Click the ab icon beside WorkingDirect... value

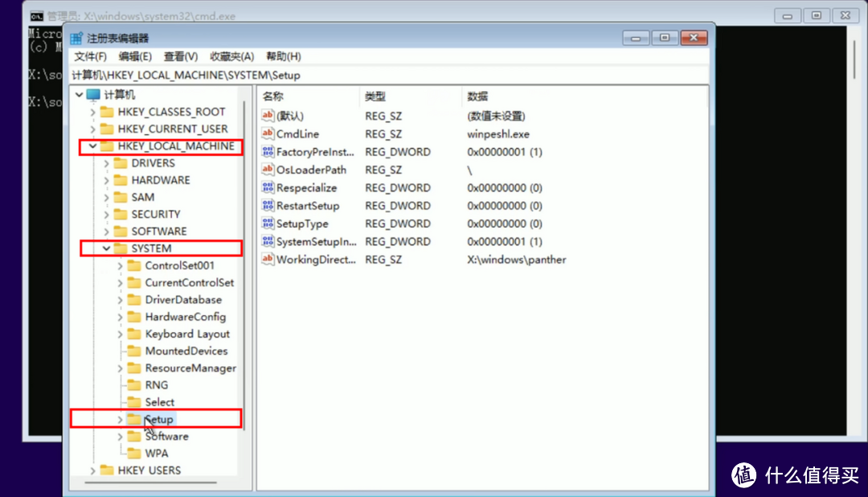point(267,259)
